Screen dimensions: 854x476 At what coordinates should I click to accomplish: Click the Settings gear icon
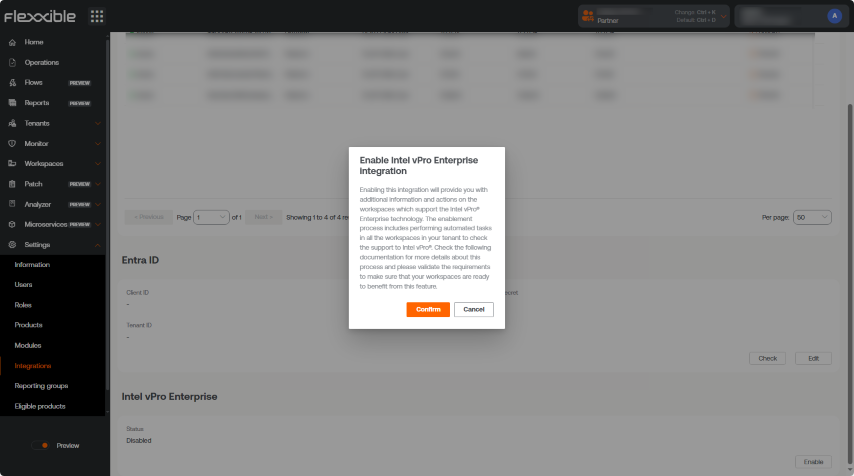[13, 245]
